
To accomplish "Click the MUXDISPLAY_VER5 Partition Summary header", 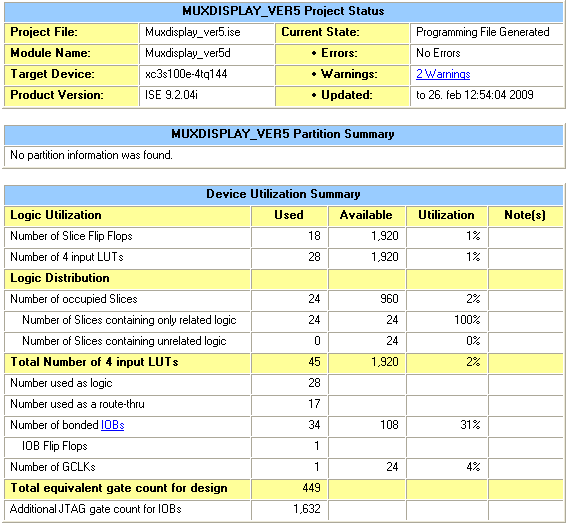I will point(283,134).
